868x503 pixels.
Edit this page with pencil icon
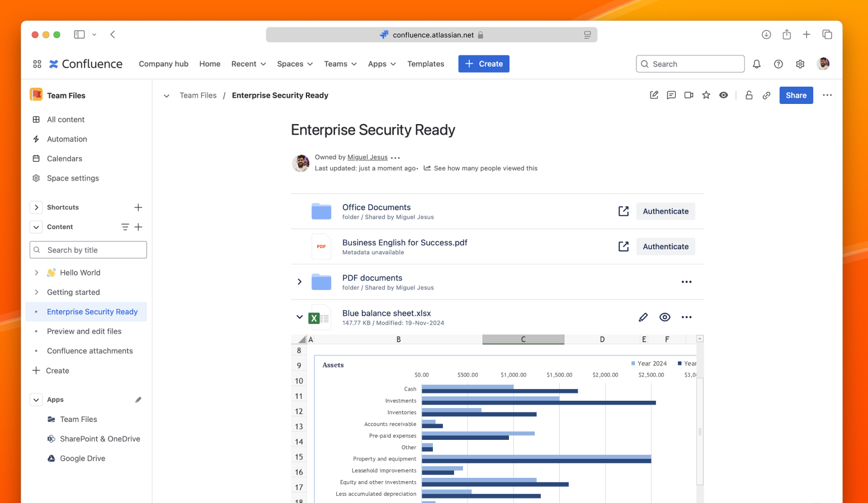click(x=654, y=95)
